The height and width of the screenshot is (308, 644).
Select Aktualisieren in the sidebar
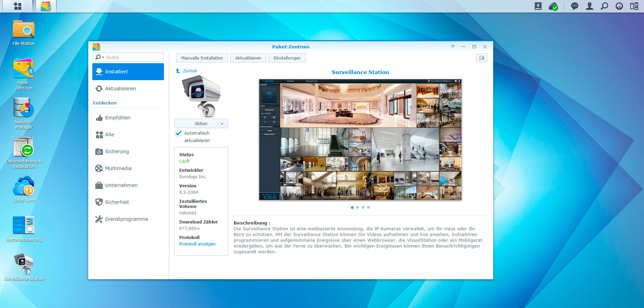point(128,88)
